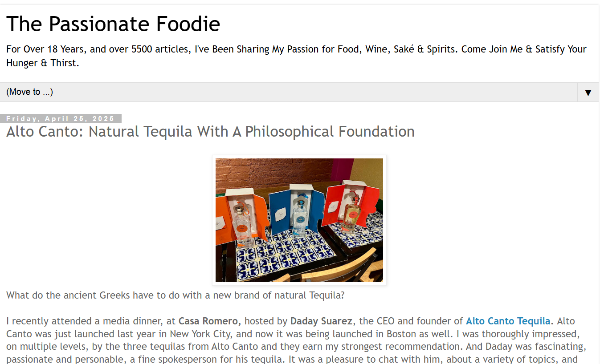Image resolution: width=600 pixels, height=364 pixels.
Task: Open the Alto Canto Tequila hyperlink
Action: [508, 321]
